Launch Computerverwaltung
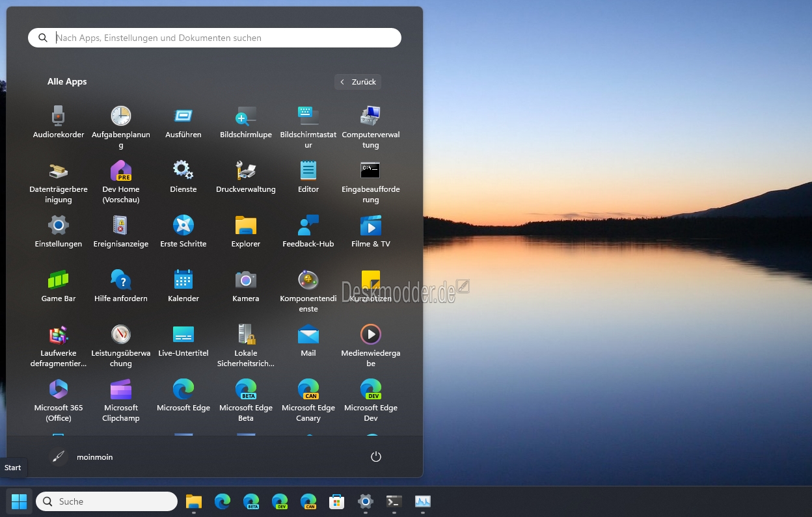Viewport: 812px width, 517px height. click(371, 127)
